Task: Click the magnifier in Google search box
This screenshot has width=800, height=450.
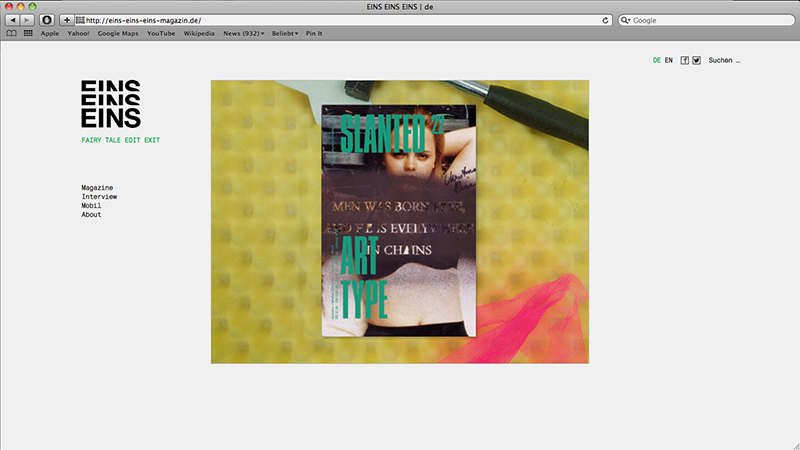Action: (x=625, y=20)
